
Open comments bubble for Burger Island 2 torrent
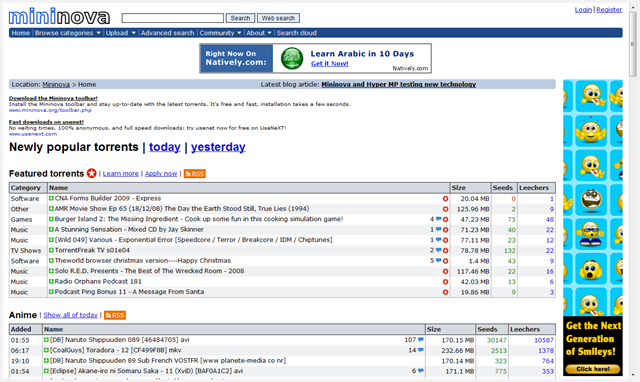[x=438, y=219]
